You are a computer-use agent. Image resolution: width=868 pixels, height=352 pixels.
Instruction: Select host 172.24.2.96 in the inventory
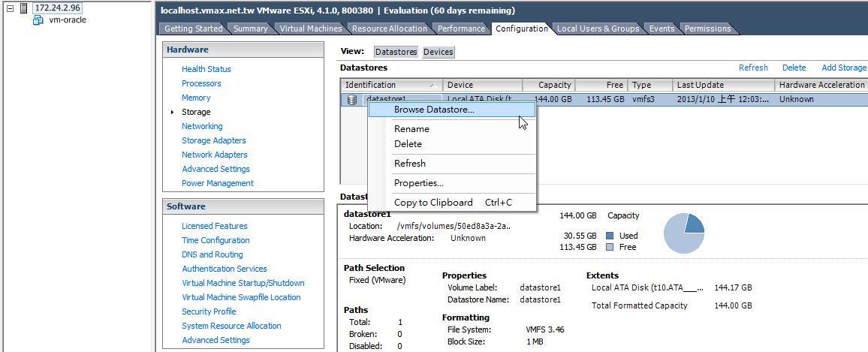point(58,8)
